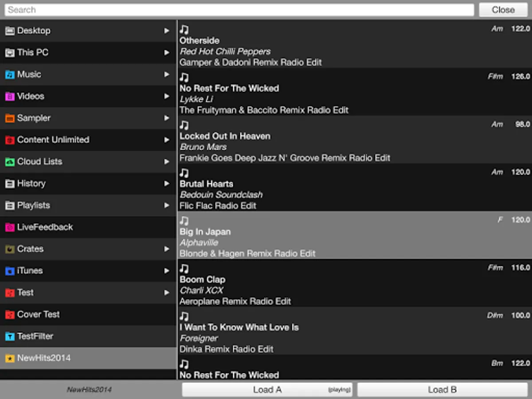The width and height of the screenshot is (532, 399).
Task: Click the 98.0 BPM value
Action: click(522, 125)
